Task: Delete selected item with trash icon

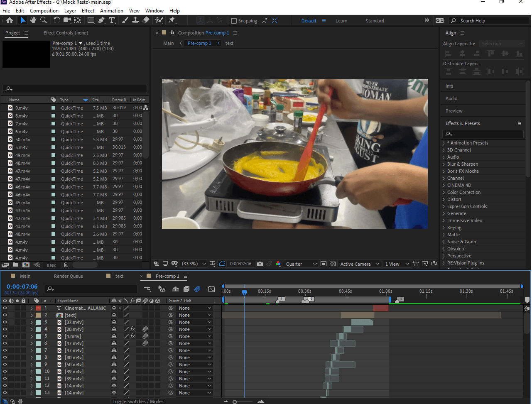Action: coord(66,265)
